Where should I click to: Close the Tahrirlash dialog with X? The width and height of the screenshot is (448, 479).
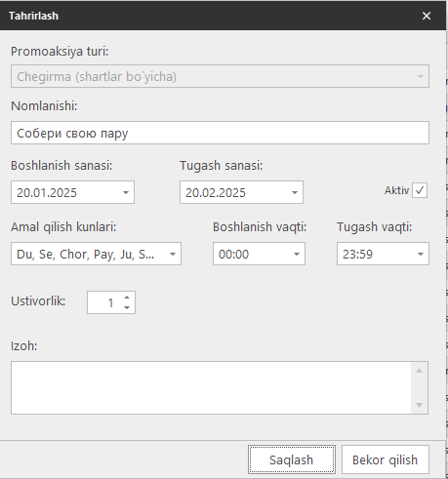(427, 16)
